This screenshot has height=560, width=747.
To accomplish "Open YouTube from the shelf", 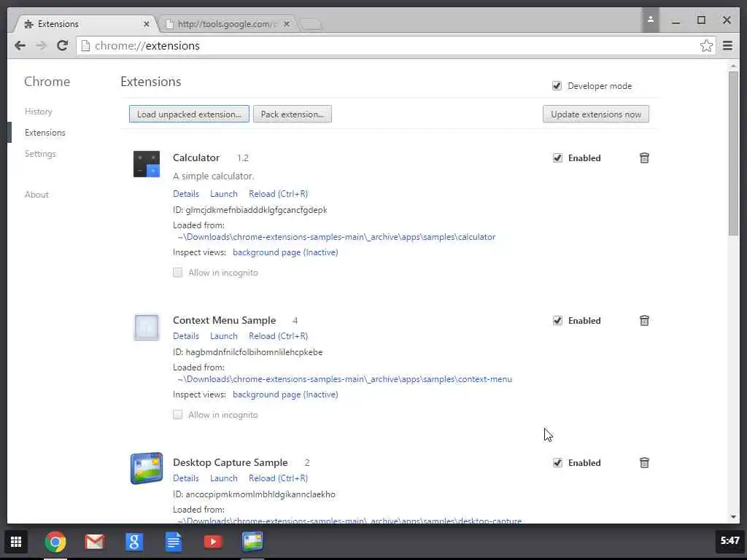I will point(213,542).
